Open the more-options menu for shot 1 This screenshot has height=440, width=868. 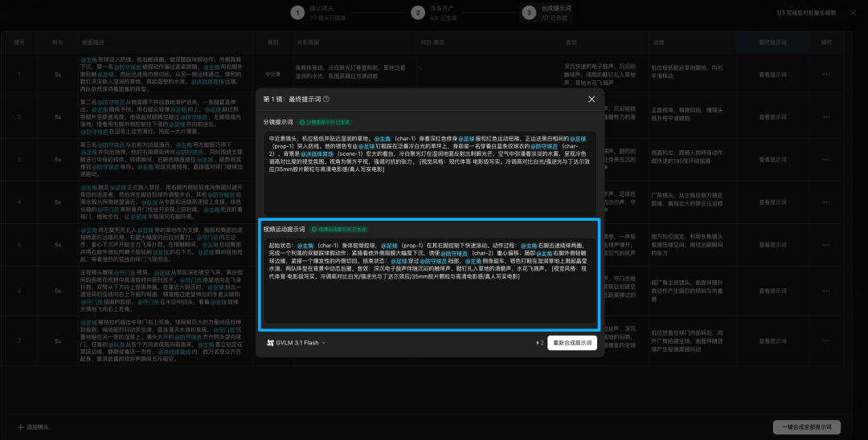[x=826, y=75]
